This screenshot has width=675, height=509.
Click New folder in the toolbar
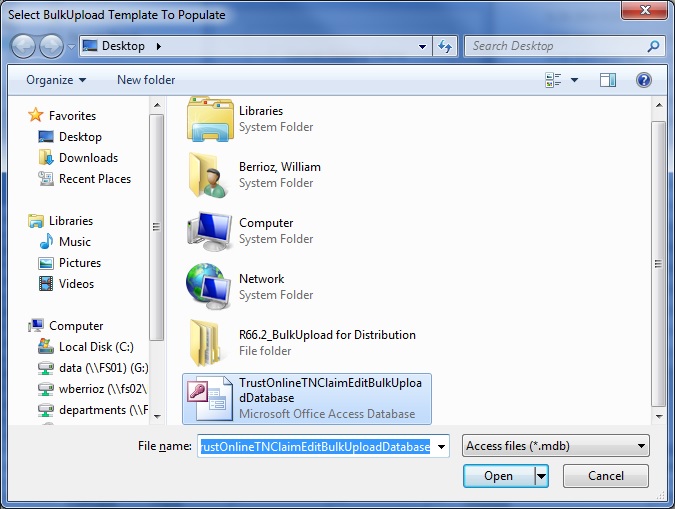(x=146, y=80)
